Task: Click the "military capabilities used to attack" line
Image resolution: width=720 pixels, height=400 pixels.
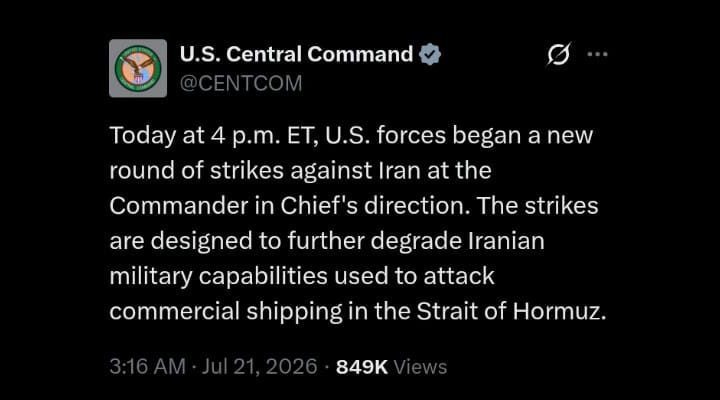Action: (302, 276)
